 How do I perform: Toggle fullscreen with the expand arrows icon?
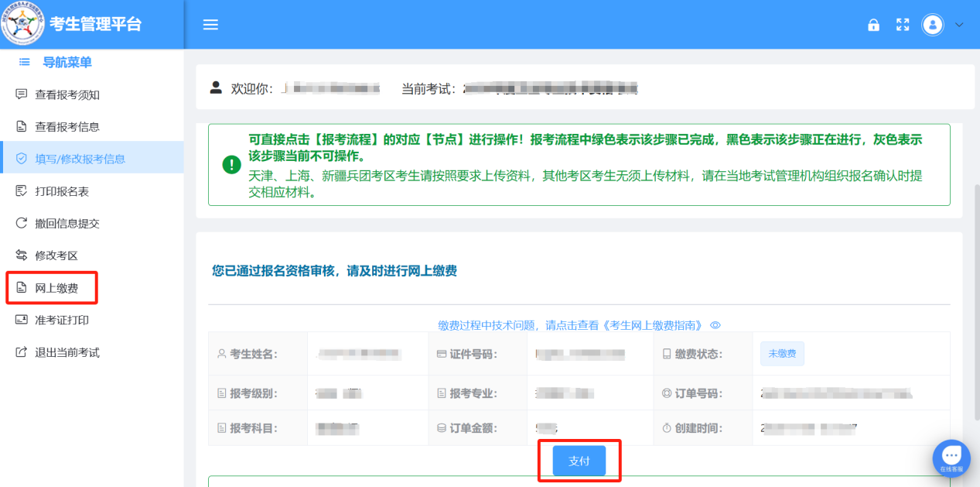[903, 25]
